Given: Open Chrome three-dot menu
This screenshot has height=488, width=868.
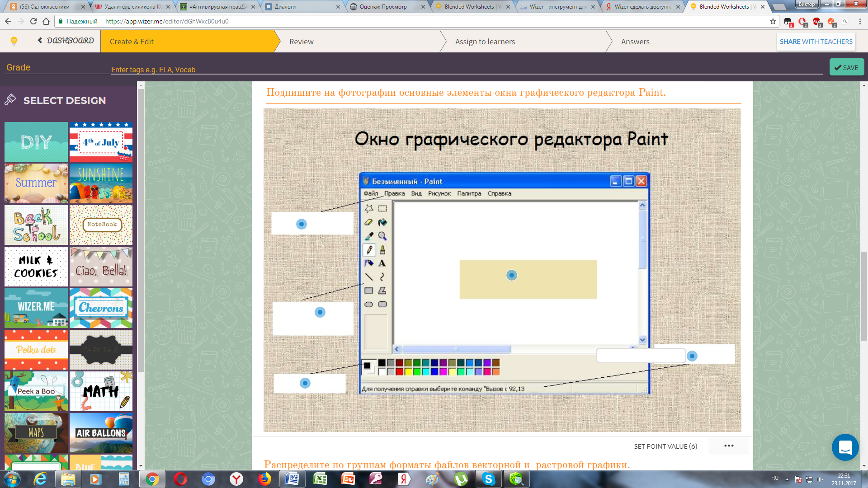Looking at the screenshot, I should point(859,21).
